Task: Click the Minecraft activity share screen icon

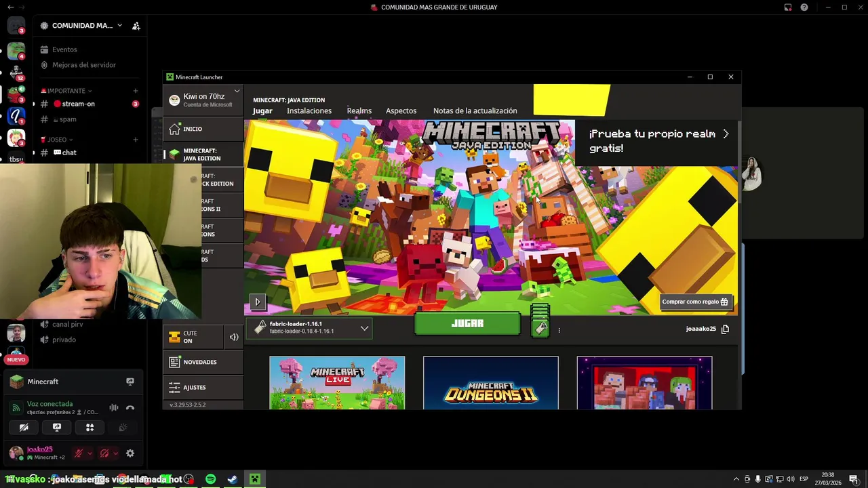Action: tap(130, 382)
